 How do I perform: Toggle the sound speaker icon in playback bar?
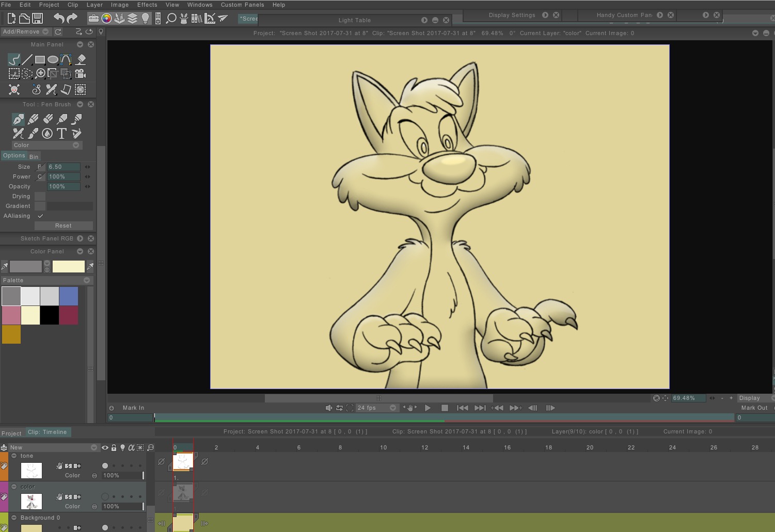click(x=329, y=408)
